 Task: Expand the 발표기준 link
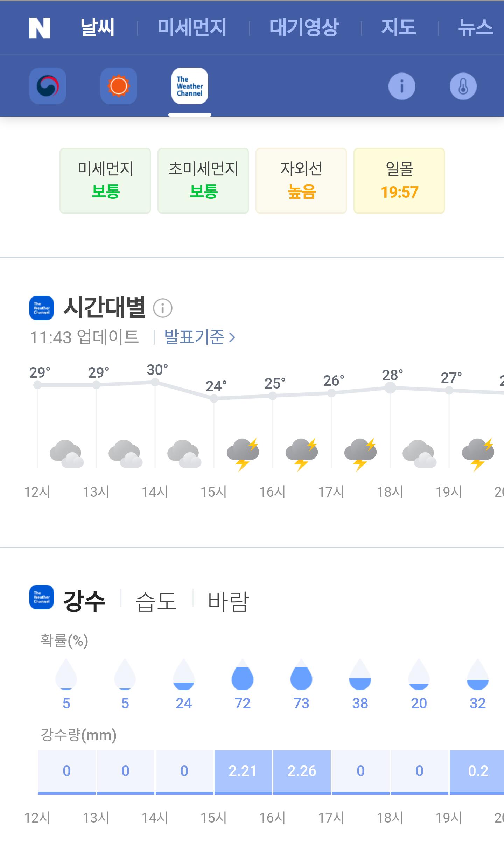(199, 337)
